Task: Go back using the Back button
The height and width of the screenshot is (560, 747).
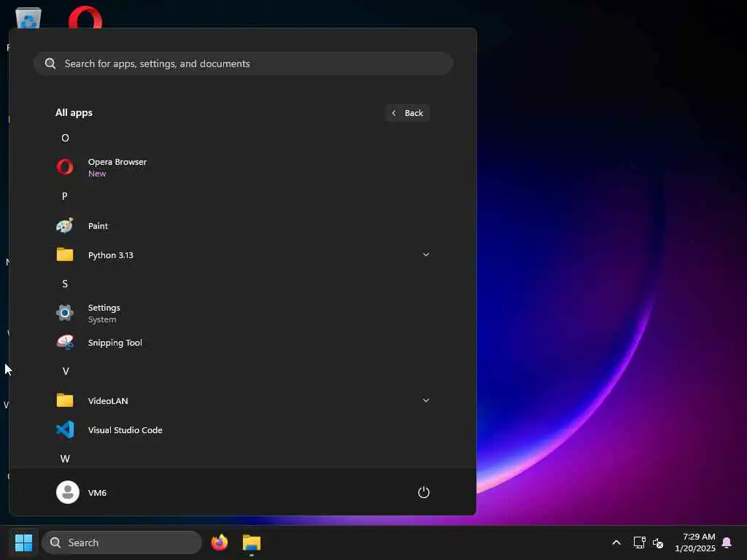Action: click(x=407, y=113)
